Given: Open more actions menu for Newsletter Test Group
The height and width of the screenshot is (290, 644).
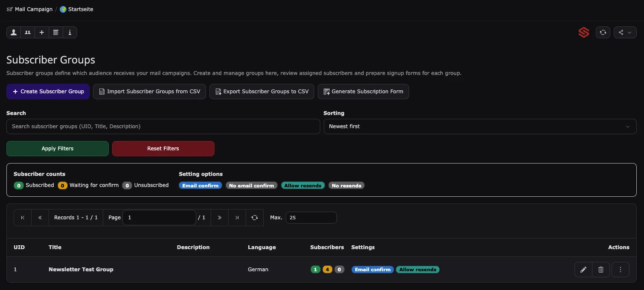Looking at the screenshot, I should [621, 270].
